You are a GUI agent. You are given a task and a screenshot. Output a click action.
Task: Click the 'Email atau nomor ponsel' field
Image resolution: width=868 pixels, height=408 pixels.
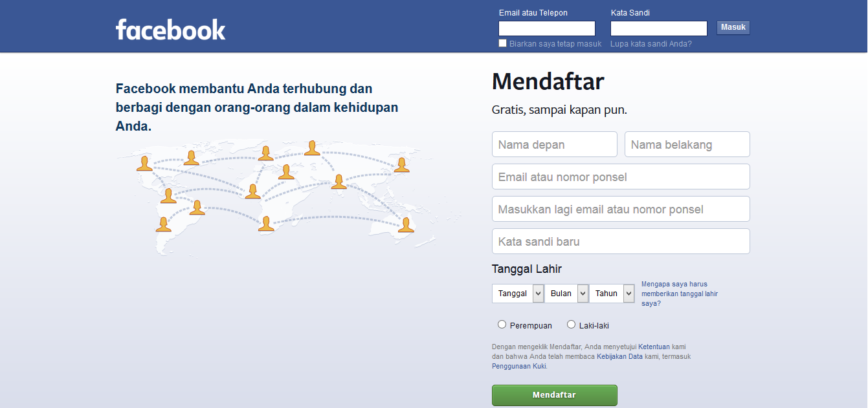click(621, 177)
